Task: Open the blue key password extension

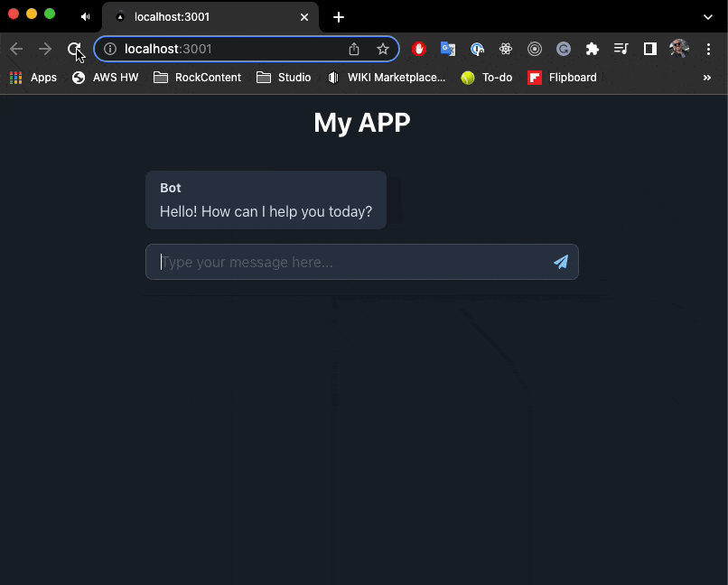Action: click(x=477, y=49)
